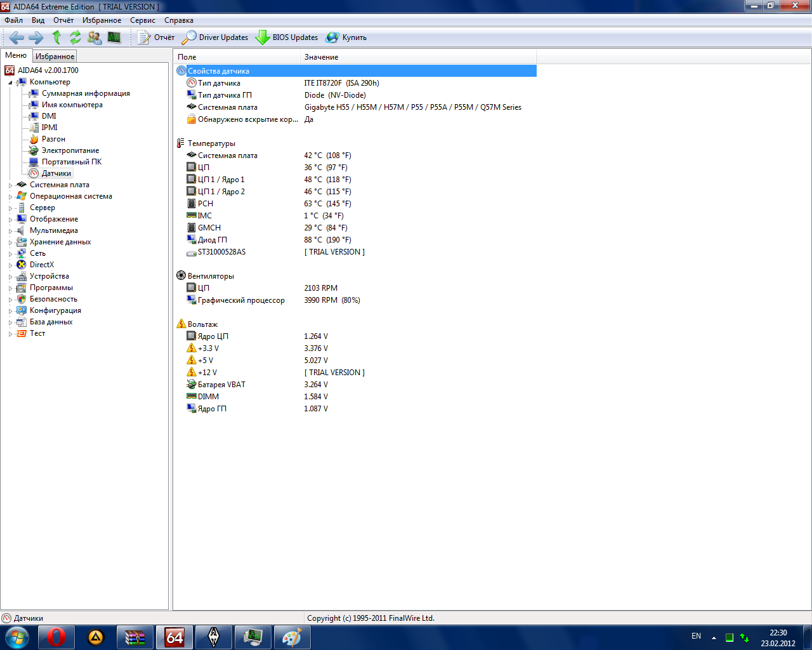
Task: Open the Избранное menu in menu bar
Action: click(x=101, y=20)
